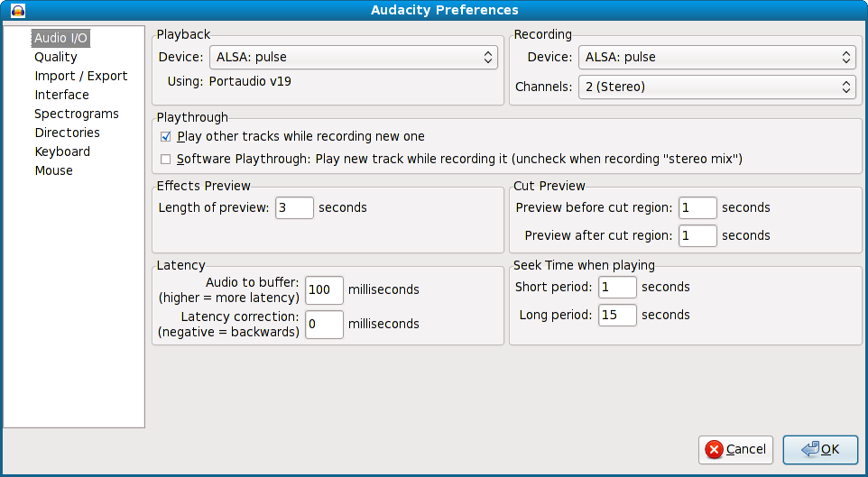
Task: Click the red Cancel button
Action: click(x=735, y=449)
